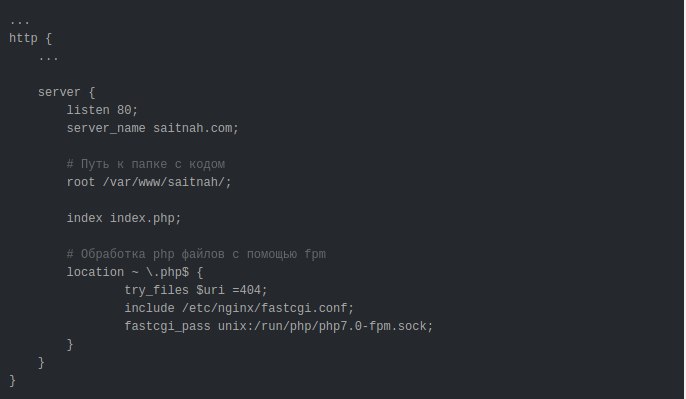
Task: Click the 'fastcgi_pass' directive
Action: point(167,326)
